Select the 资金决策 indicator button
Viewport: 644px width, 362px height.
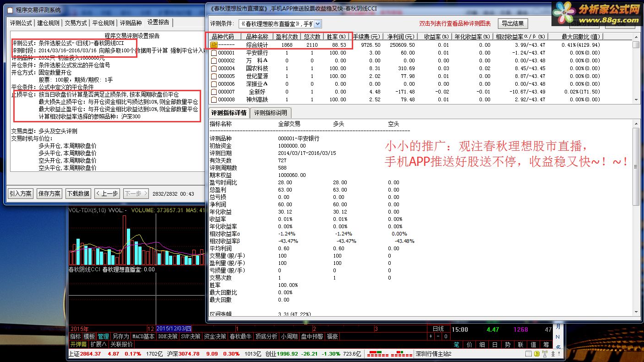pyautogui.click(x=215, y=336)
